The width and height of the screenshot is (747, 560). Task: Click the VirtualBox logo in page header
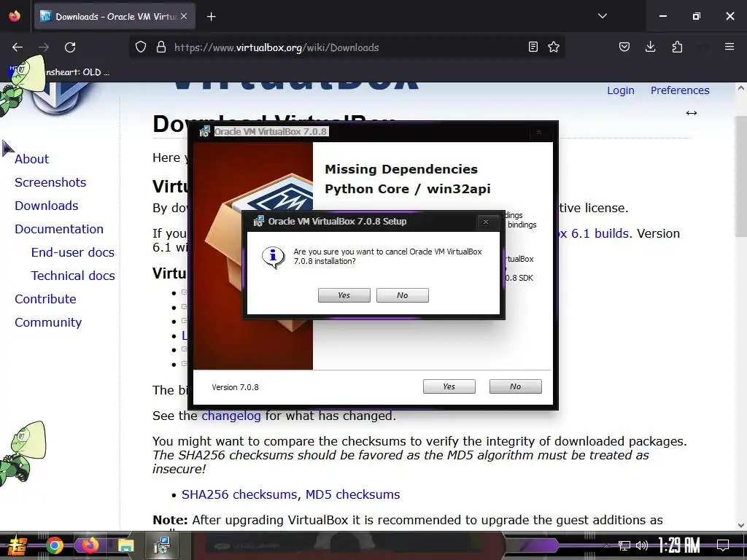pos(62,98)
